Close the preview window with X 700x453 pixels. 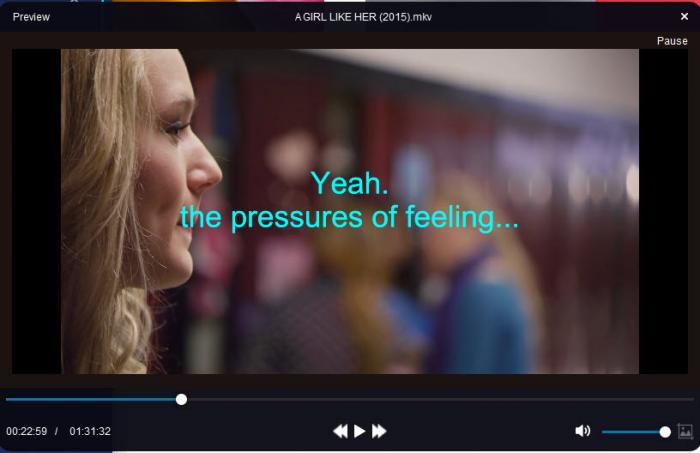coord(684,17)
